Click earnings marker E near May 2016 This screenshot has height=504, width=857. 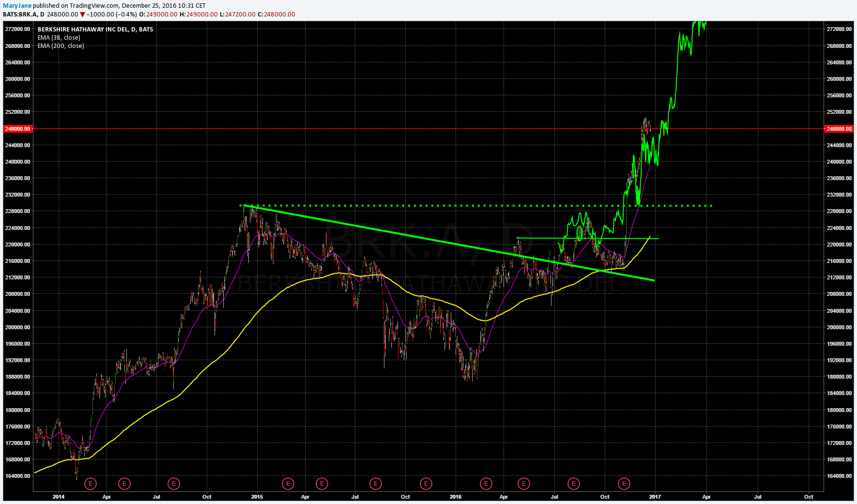point(524,483)
